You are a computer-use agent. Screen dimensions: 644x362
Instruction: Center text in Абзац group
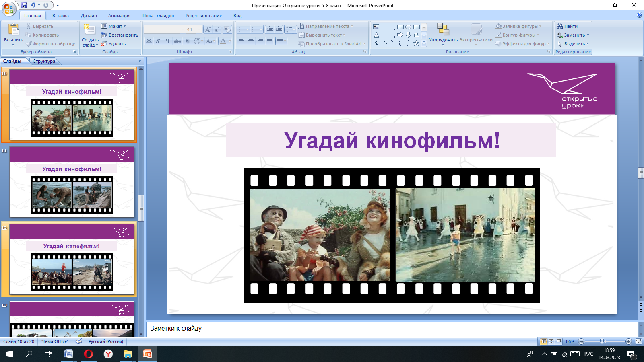[x=251, y=41]
